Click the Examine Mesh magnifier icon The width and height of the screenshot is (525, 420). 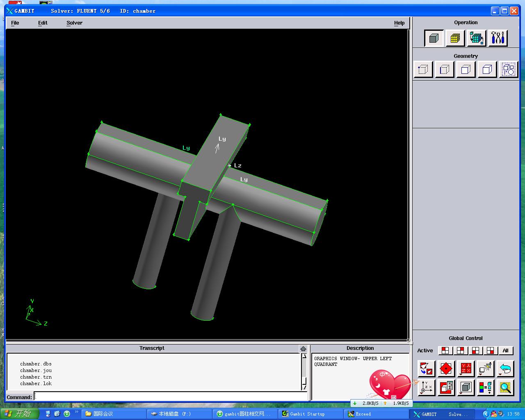[505, 388]
